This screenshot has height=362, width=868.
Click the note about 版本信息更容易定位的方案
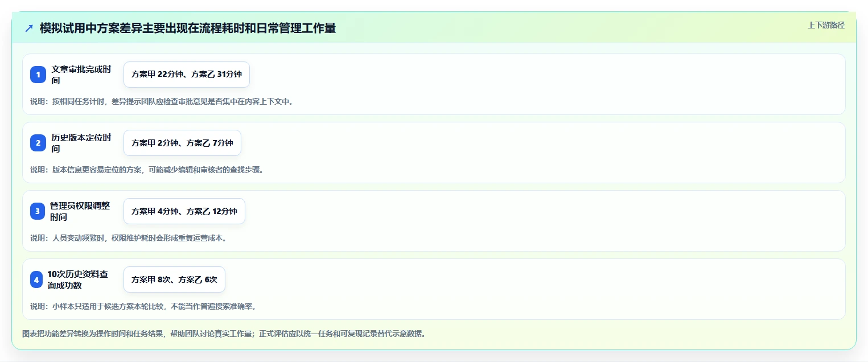pos(147,170)
